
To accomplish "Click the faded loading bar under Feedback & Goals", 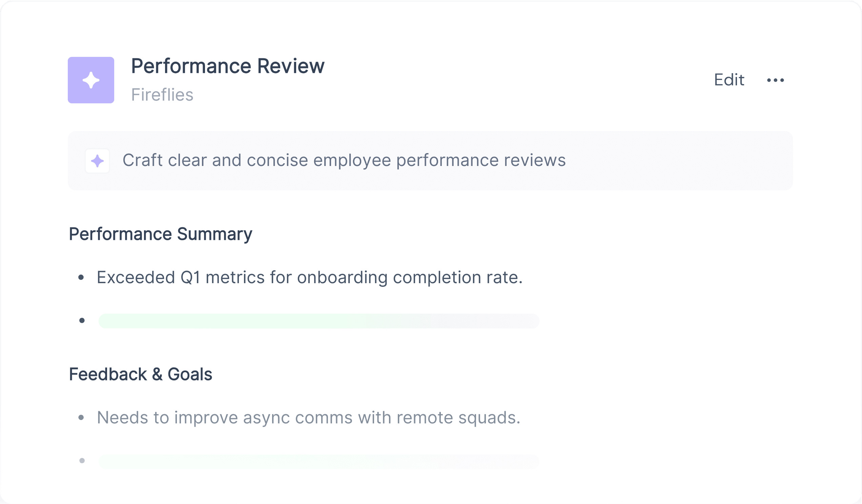I will coord(319,462).
